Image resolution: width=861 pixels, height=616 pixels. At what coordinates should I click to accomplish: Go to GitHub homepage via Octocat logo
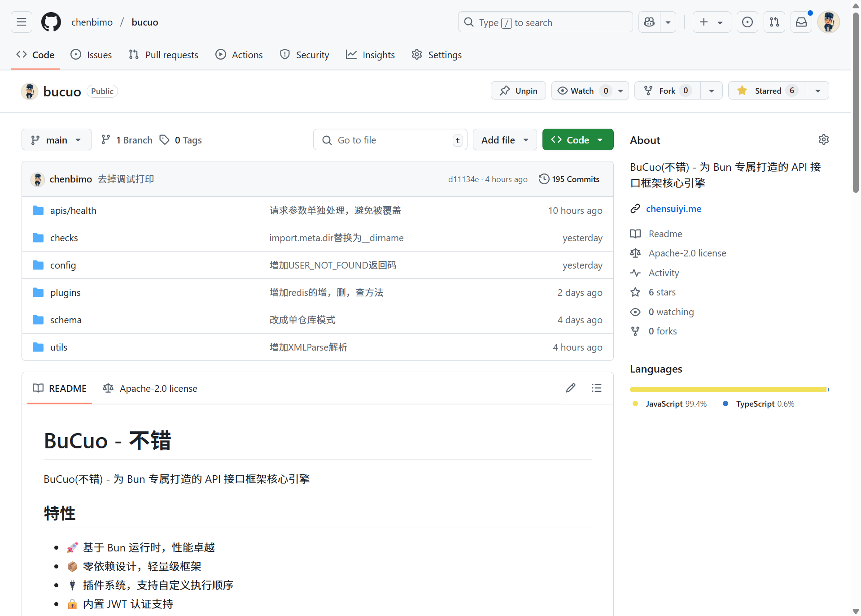click(x=51, y=22)
